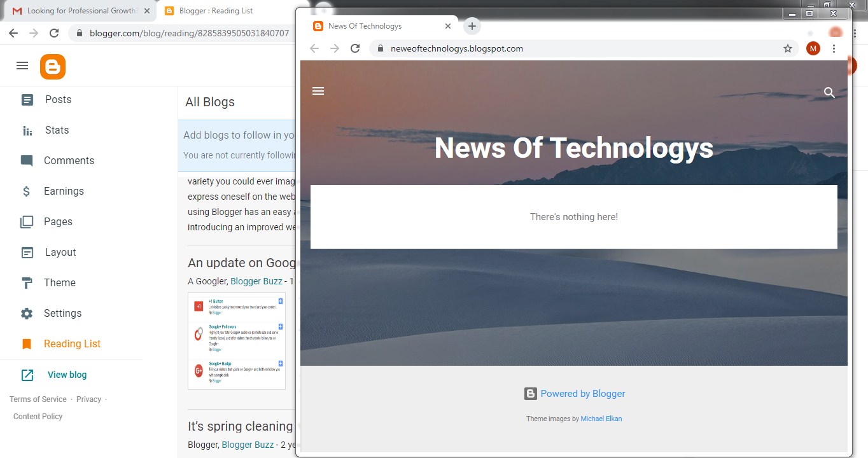Screen dimensions: 868x458
Task: Bookmark this page with the star icon
Action: point(788,48)
